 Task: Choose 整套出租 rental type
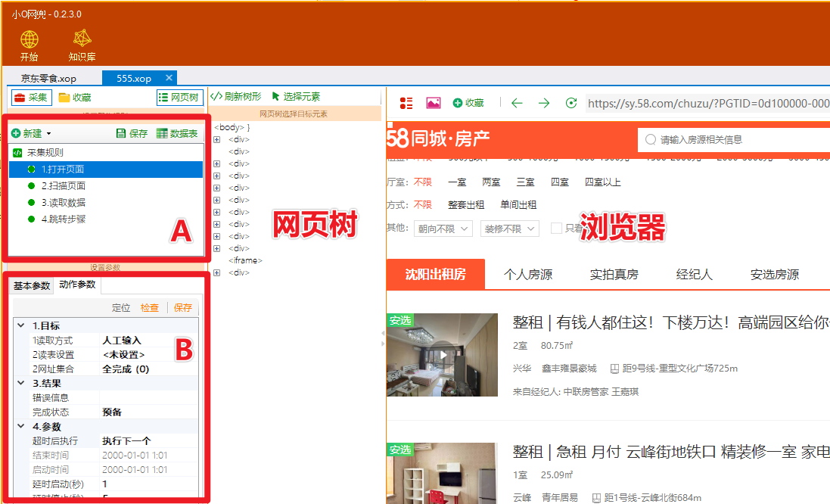(466, 205)
